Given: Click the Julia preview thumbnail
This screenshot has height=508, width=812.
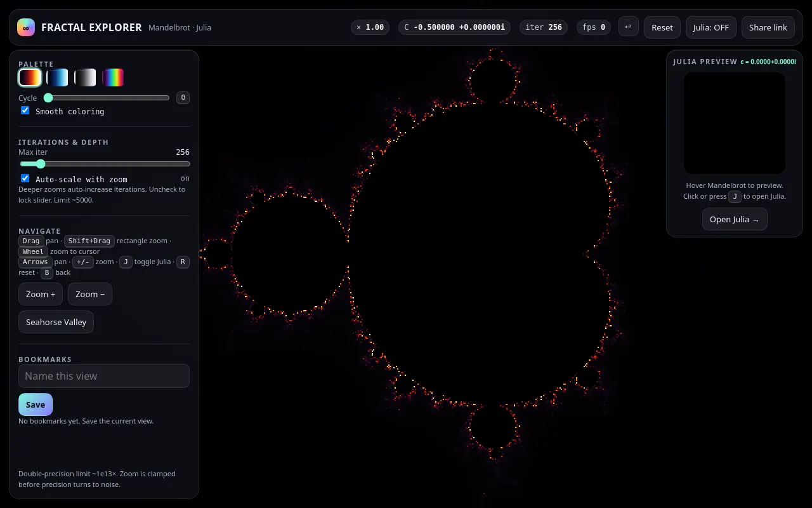Looking at the screenshot, I should coord(735,123).
